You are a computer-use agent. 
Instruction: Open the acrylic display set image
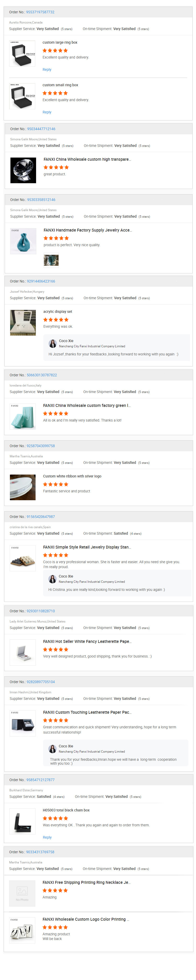(x=23, y=322)
